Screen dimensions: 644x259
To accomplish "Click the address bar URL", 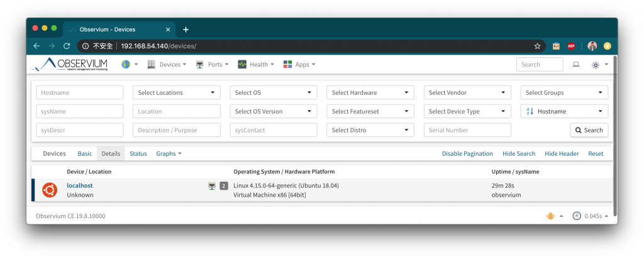I will click(158, 46).
